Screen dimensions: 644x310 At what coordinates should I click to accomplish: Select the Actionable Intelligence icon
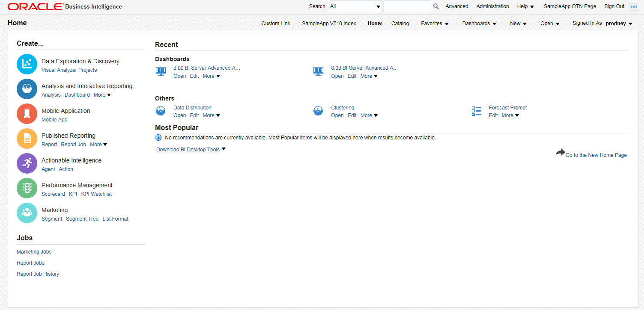(x=27, y=163)
